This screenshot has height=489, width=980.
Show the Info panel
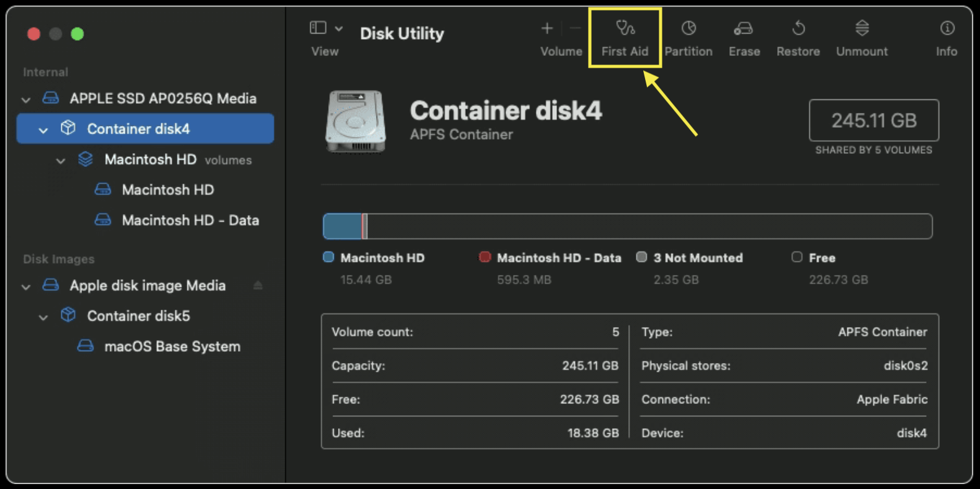pos(947,29)
